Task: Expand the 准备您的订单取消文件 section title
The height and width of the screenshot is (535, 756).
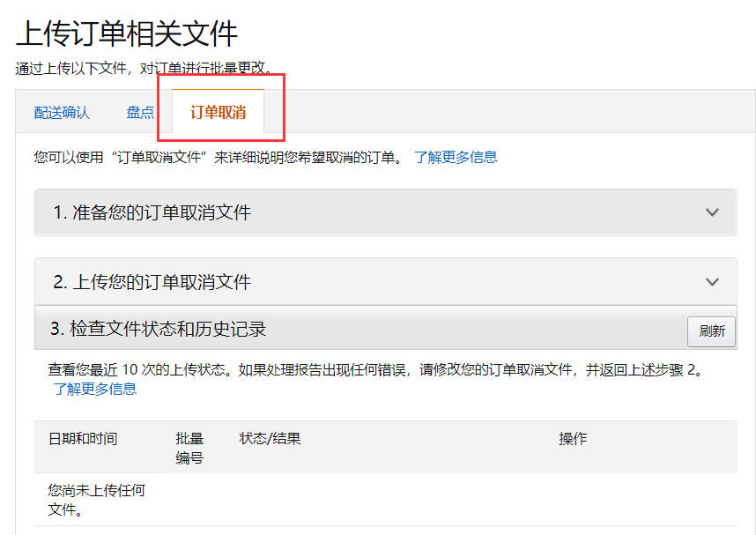Action: coord(152,212)
